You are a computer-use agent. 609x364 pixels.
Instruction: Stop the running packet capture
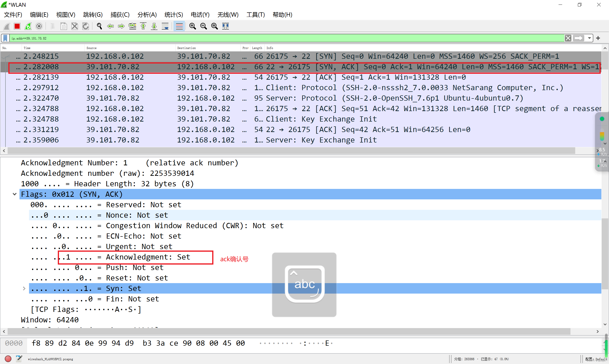click(x=17, y=26)
